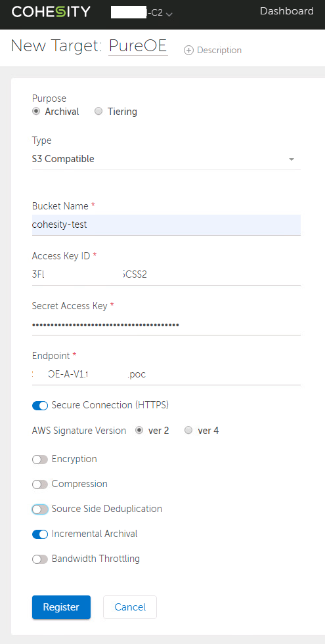This screenshot has height=644, width=325.
Task: Enable the Encryption toggle
Action: click(40, 459)
